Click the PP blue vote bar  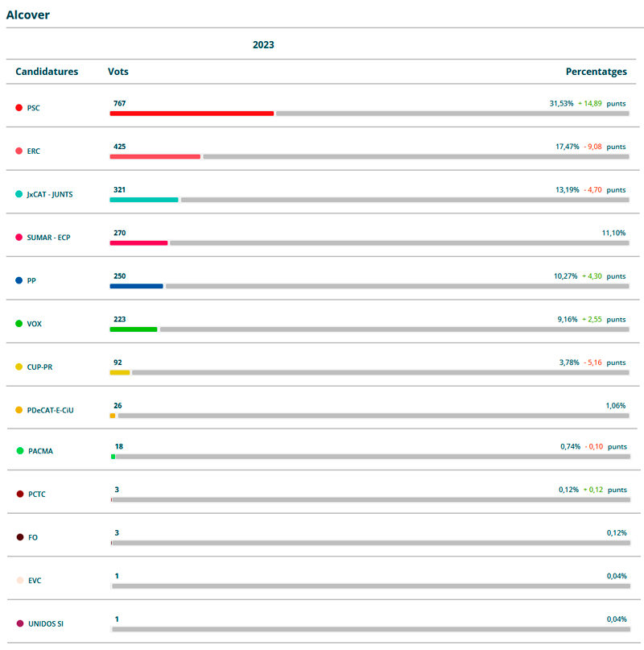pyautogui.click(x=136, y=286)
